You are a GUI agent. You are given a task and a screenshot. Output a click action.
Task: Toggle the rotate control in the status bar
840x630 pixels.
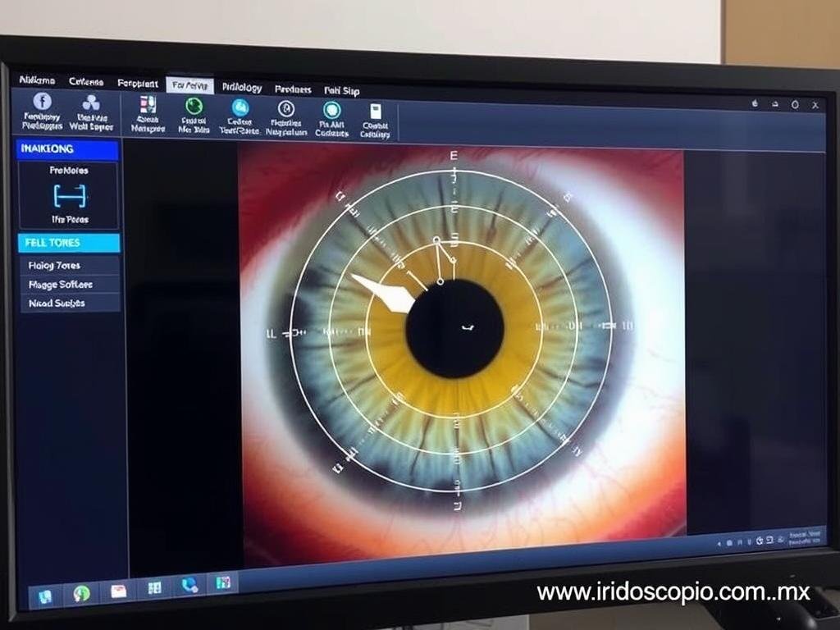tap(760, 541)
